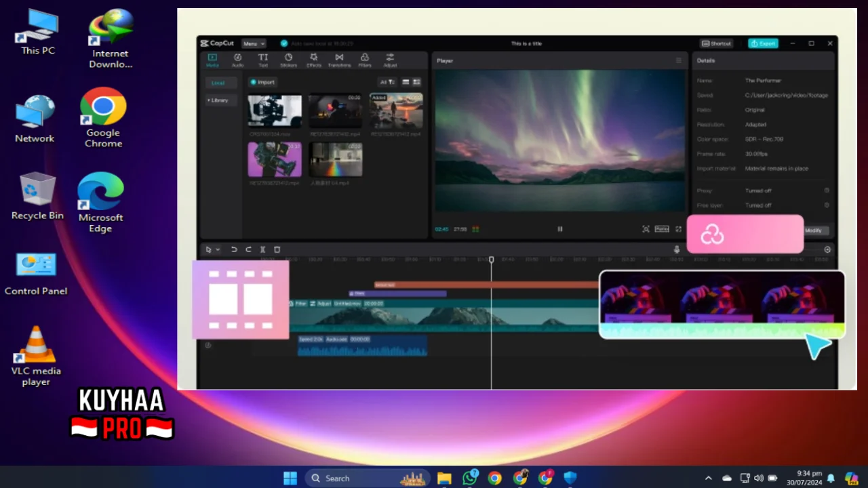The width and height of the screenshot is (868, 488).
Task: Click the timeline microphone record icon
Action: pos(676,249)
